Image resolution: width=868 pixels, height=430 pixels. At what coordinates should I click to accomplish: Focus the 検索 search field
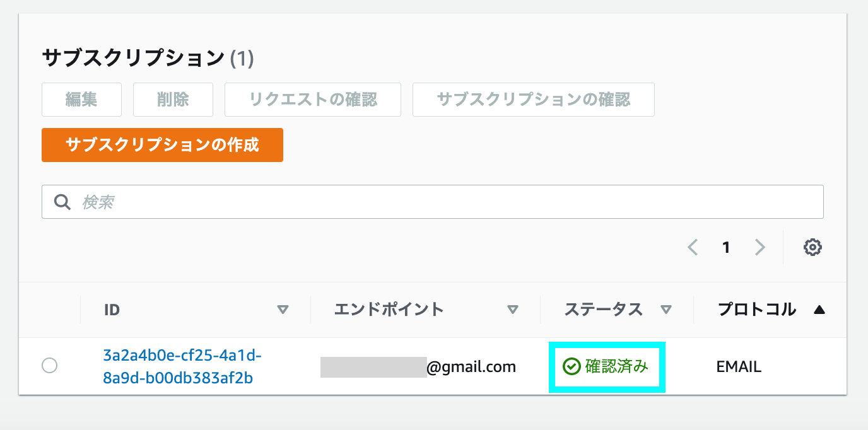point(433,202)
